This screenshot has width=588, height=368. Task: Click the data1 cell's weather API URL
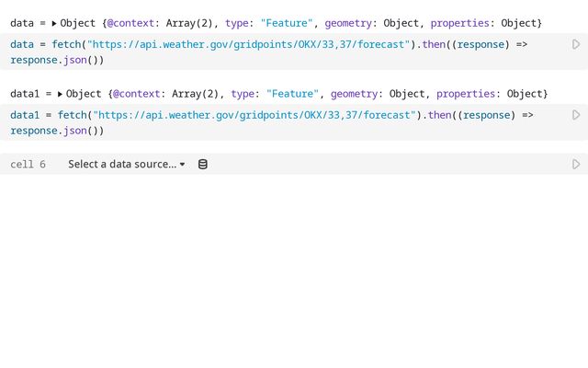tap(252, 115)
